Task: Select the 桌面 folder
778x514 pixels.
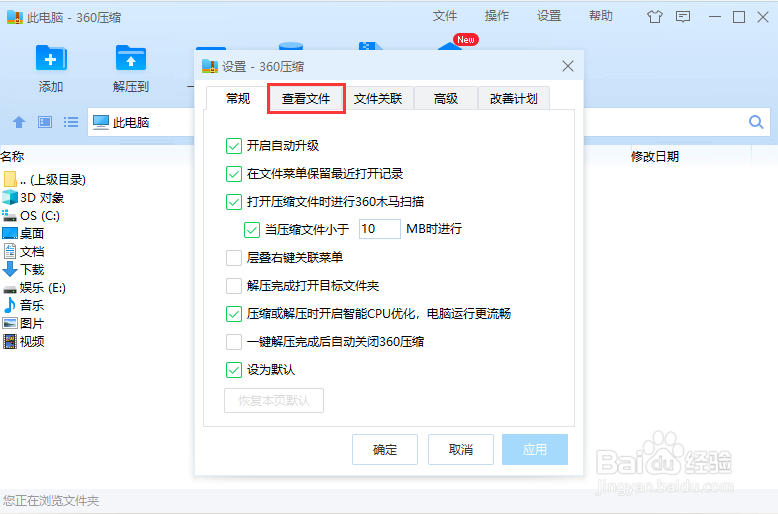Action: (x=23, y=233)
